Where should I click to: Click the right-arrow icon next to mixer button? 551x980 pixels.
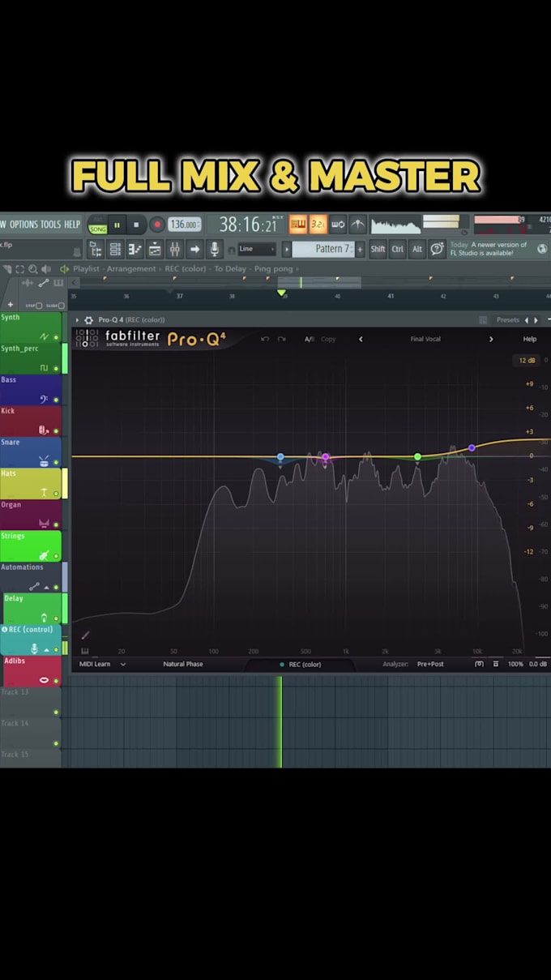[x=194, y=249]
